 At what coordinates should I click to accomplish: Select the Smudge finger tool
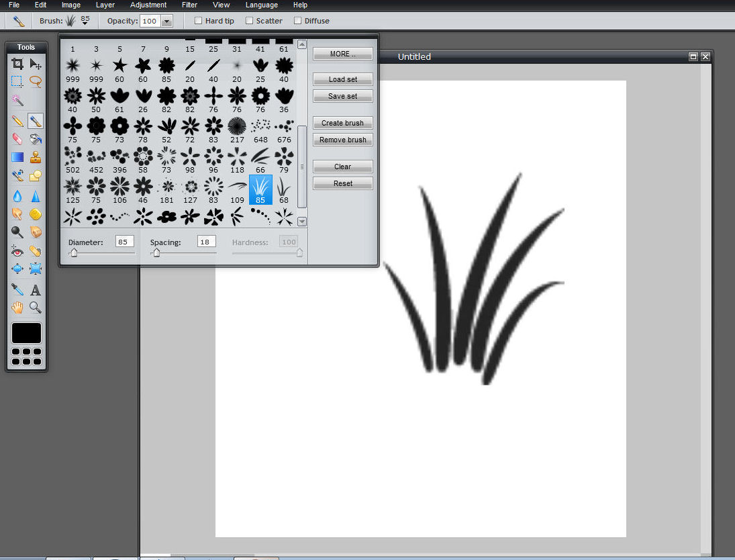point(17,214)
